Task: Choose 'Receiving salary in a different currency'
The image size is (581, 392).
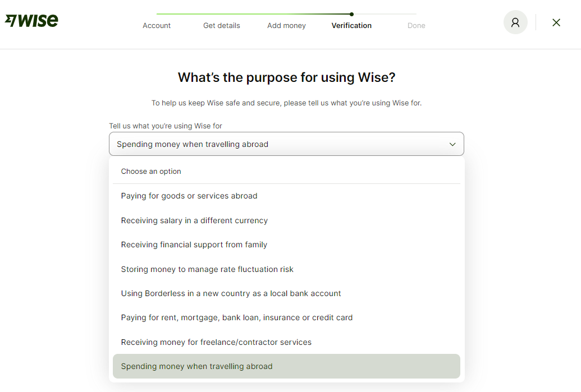Action: click(x=194, y=220)
